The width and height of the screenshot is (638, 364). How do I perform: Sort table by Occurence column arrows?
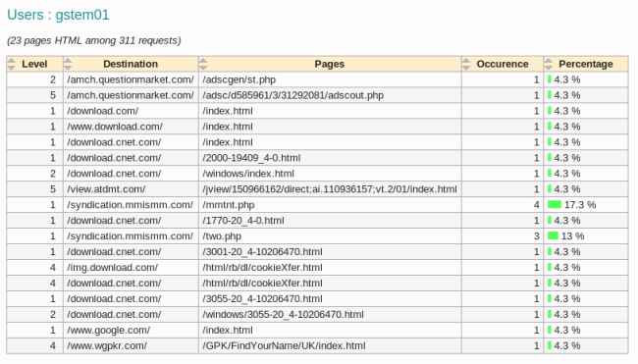pos(466,64)
